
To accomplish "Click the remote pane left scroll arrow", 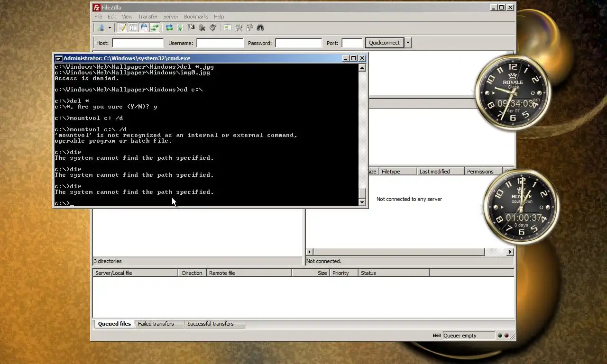I will pyautogui.click(x=310, y=252).
